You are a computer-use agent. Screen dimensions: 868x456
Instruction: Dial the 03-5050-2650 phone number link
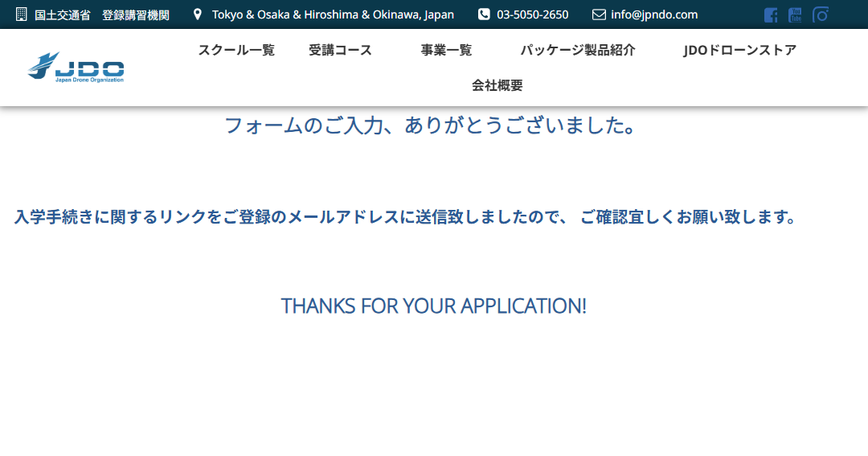[532, 14]
